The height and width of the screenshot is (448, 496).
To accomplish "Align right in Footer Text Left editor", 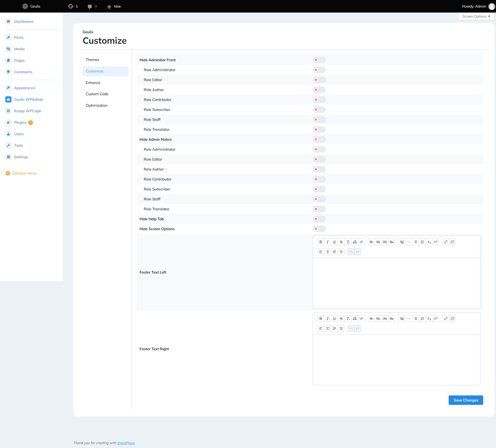I will point(341,252).
